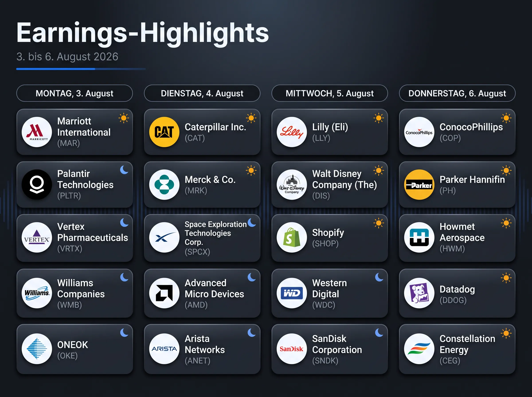The width and height of the screenshot is (532, 397).
Task: Click the ONEOK diamond logo
Action: 37,349
